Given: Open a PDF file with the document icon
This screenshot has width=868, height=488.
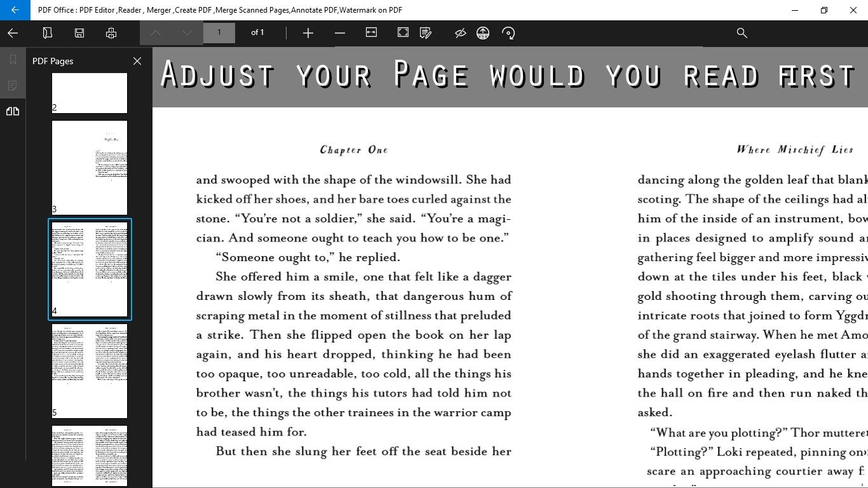Looking at the screenshot, I should coord(47,33).
